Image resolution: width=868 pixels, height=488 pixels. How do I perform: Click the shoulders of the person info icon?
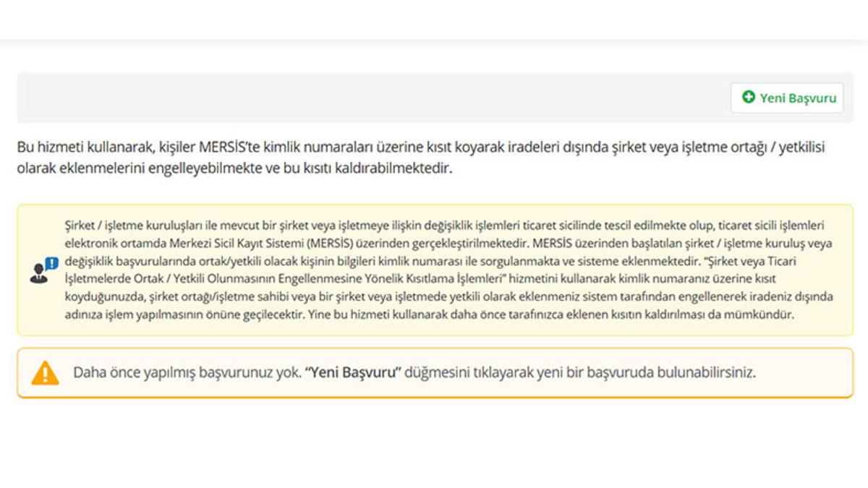click(x=37, y=278)
